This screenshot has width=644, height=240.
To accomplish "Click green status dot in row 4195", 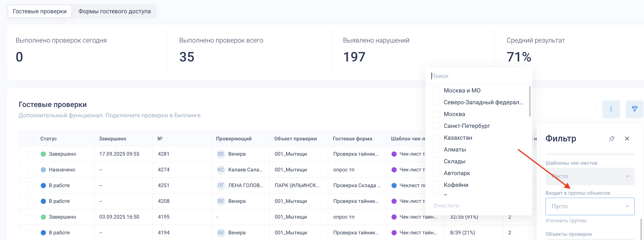I will [43, 217].
